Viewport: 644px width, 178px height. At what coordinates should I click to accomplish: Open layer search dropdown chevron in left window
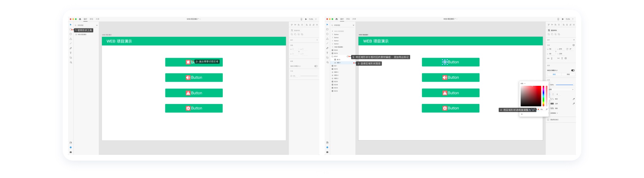click(x=97, y=25)
